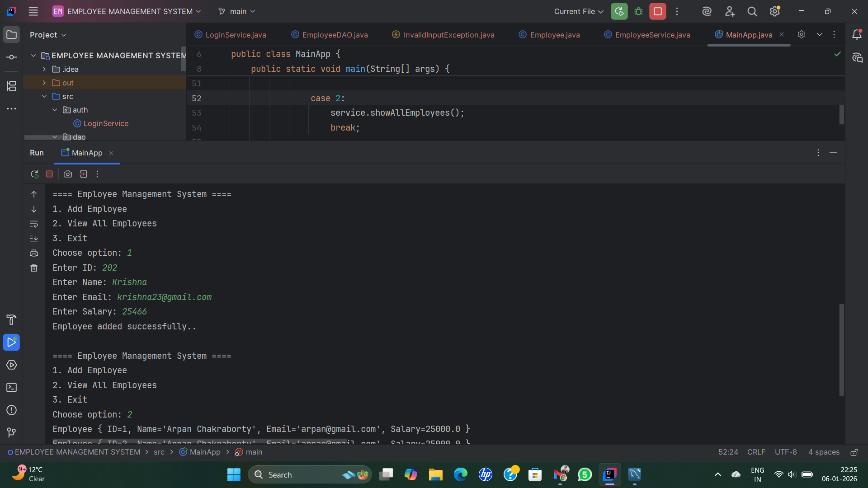This screenshot has width=868, height=488.
Task: Open the Windows Start menu
Action: coord(233,474)
